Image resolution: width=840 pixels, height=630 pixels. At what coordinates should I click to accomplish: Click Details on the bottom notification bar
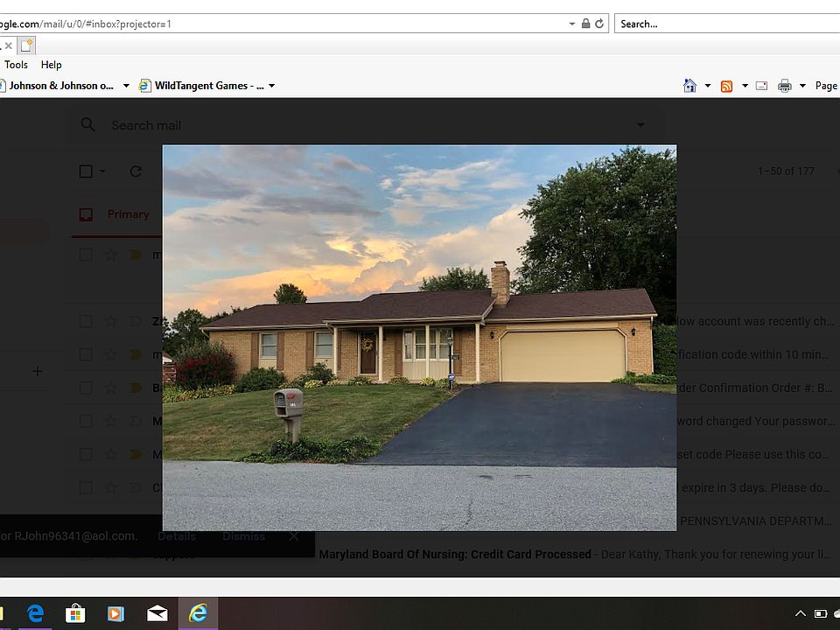[x=177, y=536]
